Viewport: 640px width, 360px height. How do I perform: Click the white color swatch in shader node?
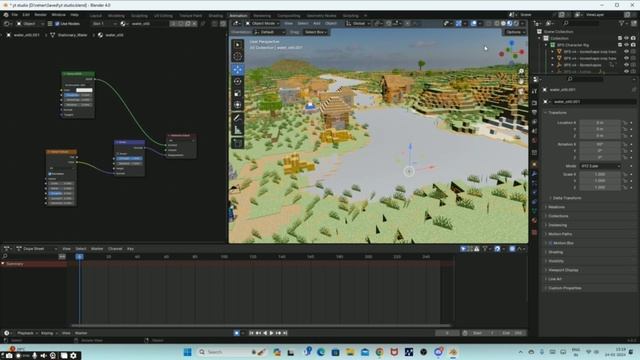84,90
